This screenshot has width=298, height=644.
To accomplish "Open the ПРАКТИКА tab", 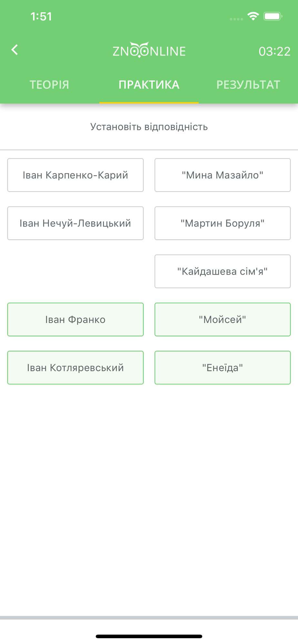I will 149,85.
